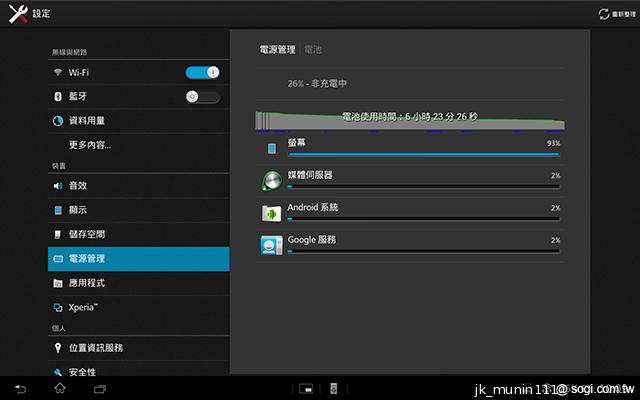
Task: Click the 26% - 非充電中 status text
Action: [317, 84]
